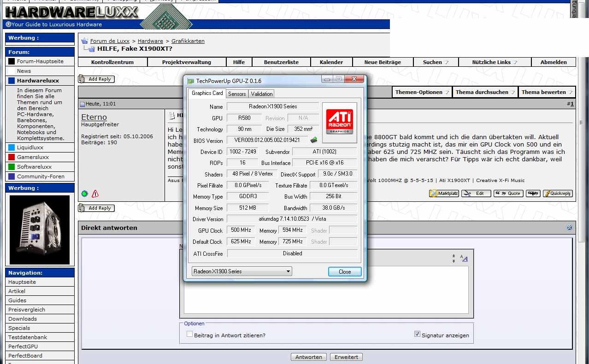
Task: Close GPU-Z with the Close button
Action: pos(345,271)
